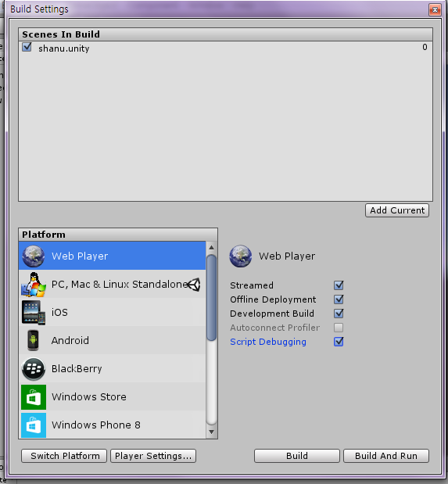Disable the Development Build checkbox
This screenshot has width=448, height=484.
(339, 314)
